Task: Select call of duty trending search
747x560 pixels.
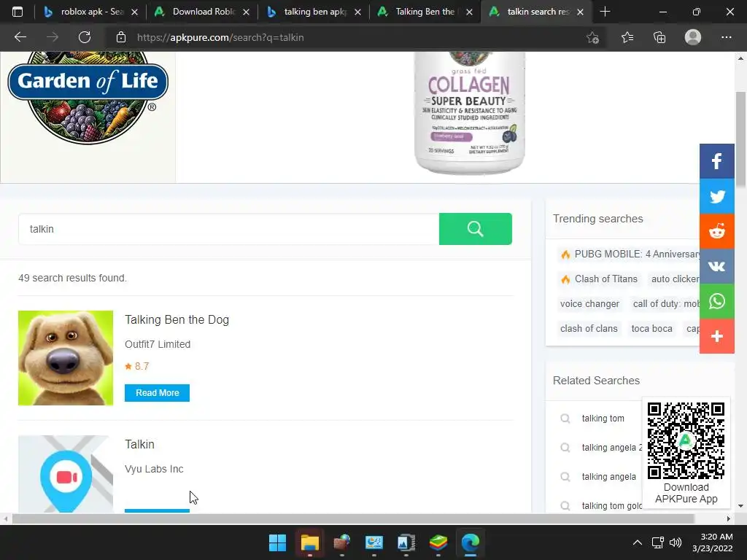Action: 665,304
